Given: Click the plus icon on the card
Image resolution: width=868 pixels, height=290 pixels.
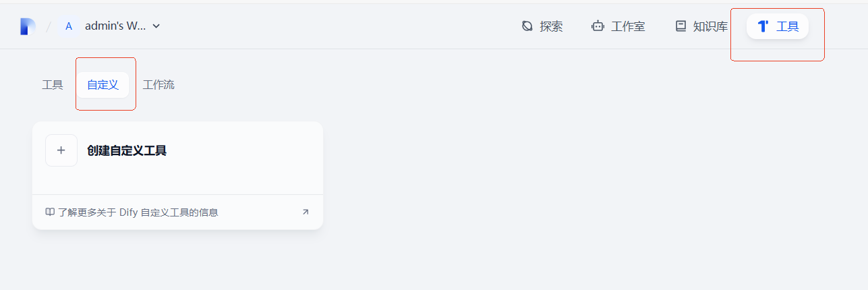Looking at the screenshot, I should click(61, 150).
